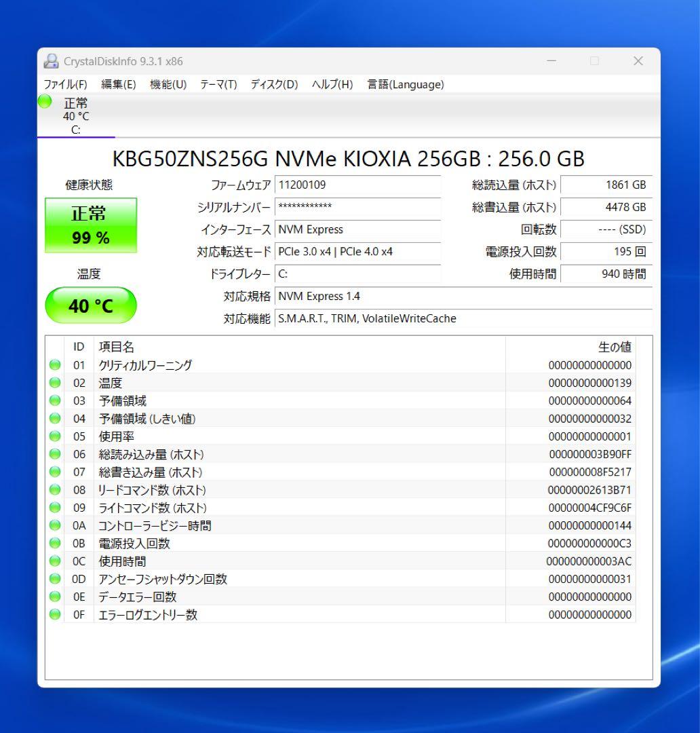Click the green dot beside エラーログエントリー数
Viewport: 700px width, 733px height.
pos(55,614)
